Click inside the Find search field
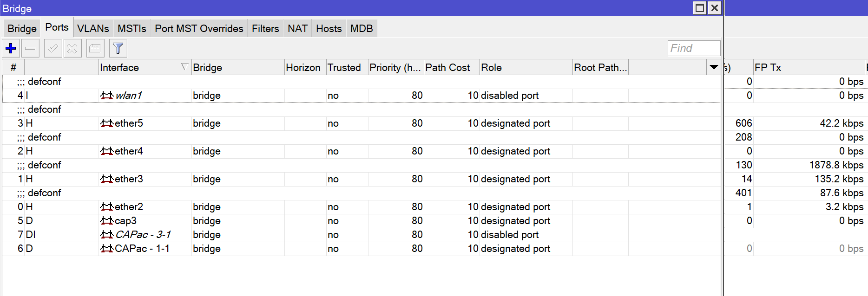Screen dimensions: 868x296 694,48
